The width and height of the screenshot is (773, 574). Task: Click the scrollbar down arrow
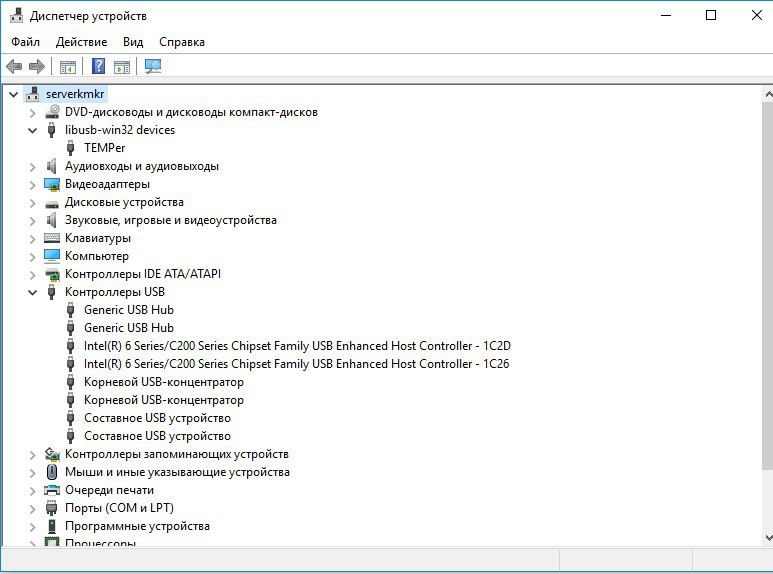pyautogui.click(x=768, y=538)
